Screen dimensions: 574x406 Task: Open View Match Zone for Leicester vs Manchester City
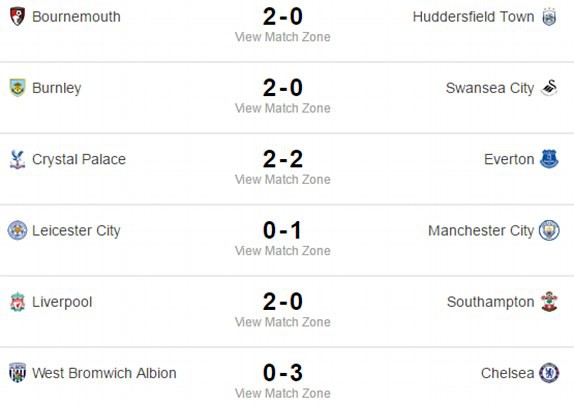click(283, 251)
